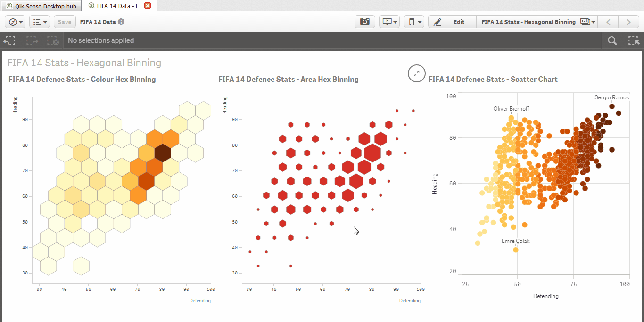644x322 pixels.
Task: Open the sheet selector dropdown
Action: tap(537, 22)
